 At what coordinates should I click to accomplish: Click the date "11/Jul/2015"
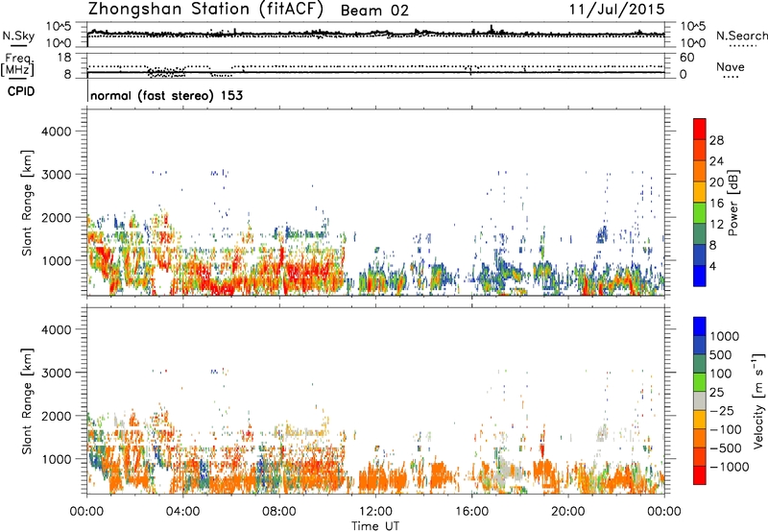click(x=617, y=10)
